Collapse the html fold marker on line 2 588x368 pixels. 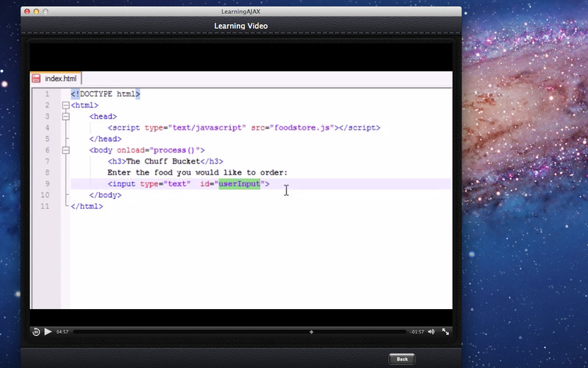[x=65, y=105]
